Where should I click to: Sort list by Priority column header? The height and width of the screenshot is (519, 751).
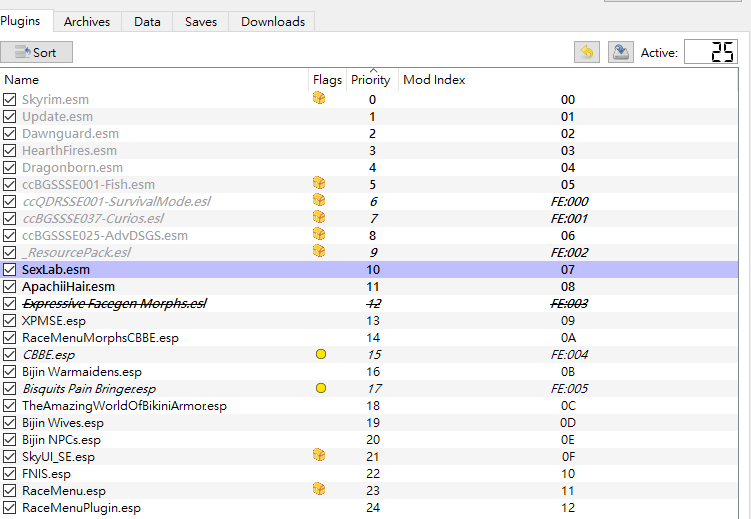click(x=372, y=80)
